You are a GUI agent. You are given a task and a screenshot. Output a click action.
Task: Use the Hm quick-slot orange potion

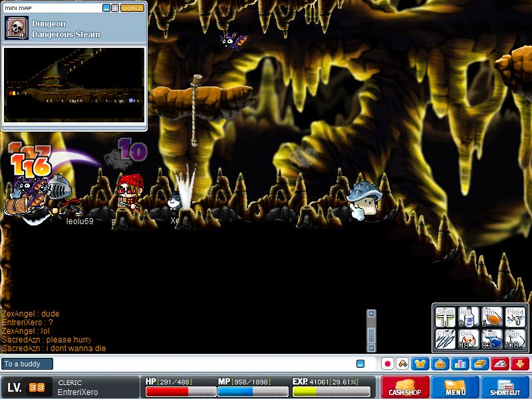pyautogui.click(x=491, y=318)
